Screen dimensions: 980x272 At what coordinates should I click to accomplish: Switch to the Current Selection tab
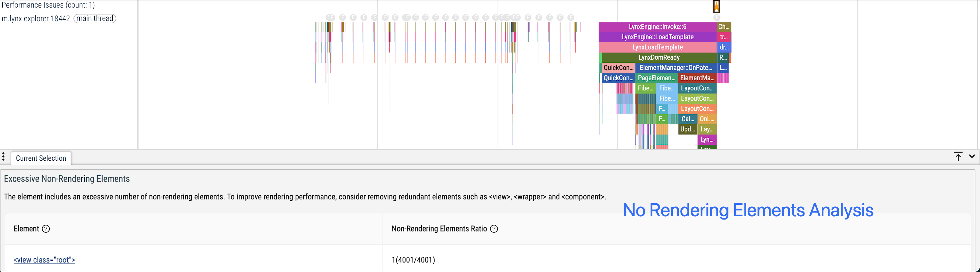41,158
